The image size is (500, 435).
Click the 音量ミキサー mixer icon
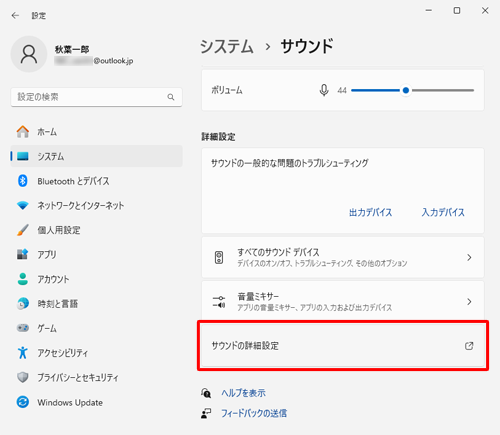pos(219,302)
